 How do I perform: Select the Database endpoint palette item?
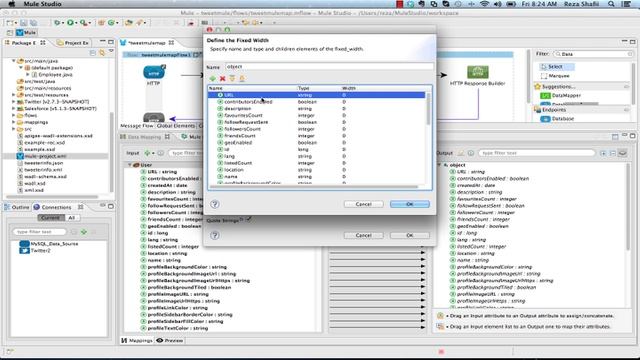[558, 118]
